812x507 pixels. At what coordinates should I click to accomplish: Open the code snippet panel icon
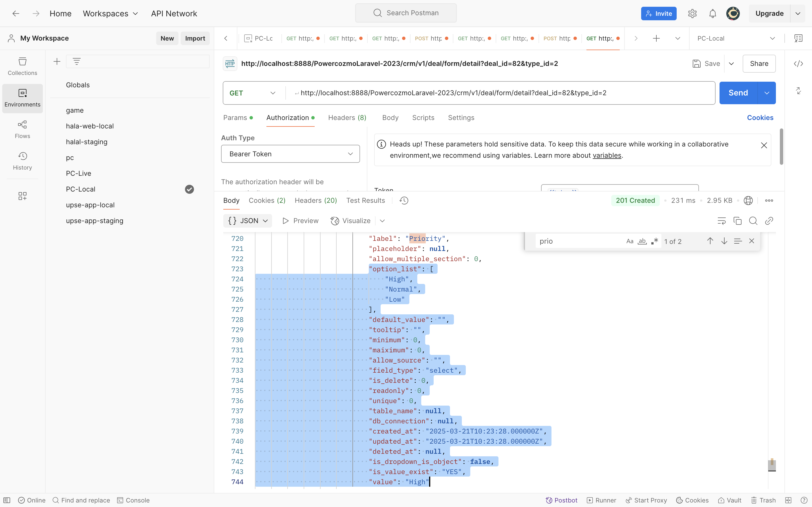798,64
